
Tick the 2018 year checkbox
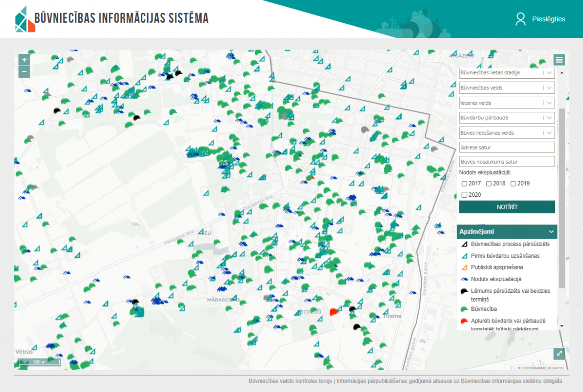point(489,184)
